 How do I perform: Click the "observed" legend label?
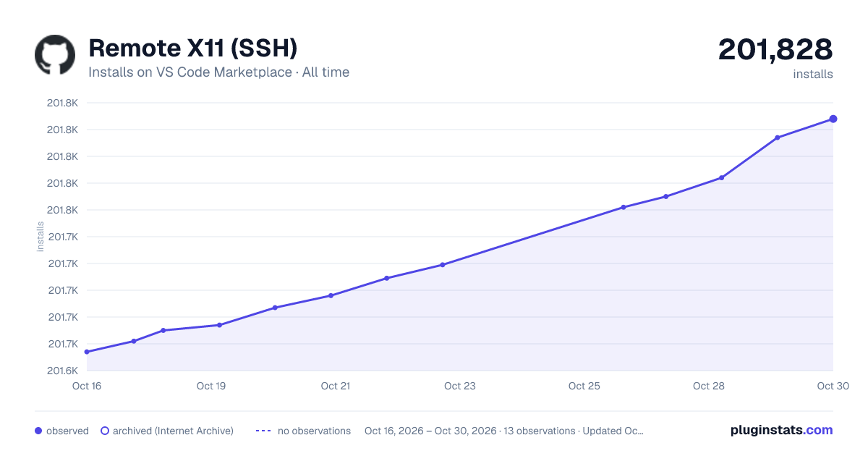67,431
